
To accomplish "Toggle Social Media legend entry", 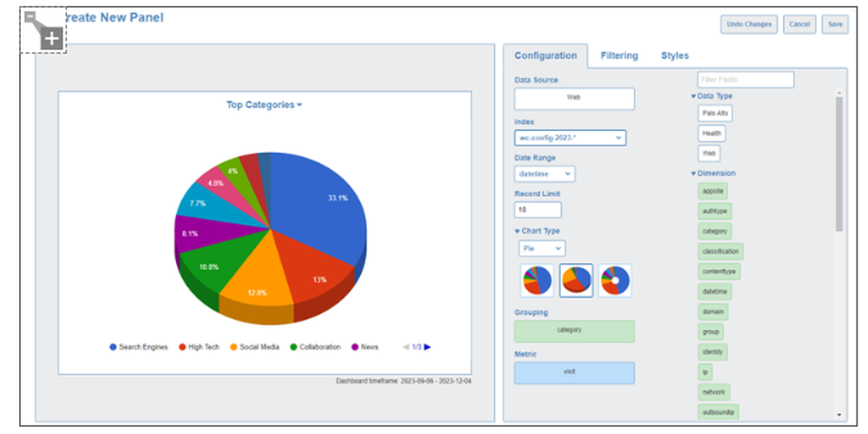I will click(254, 347).
